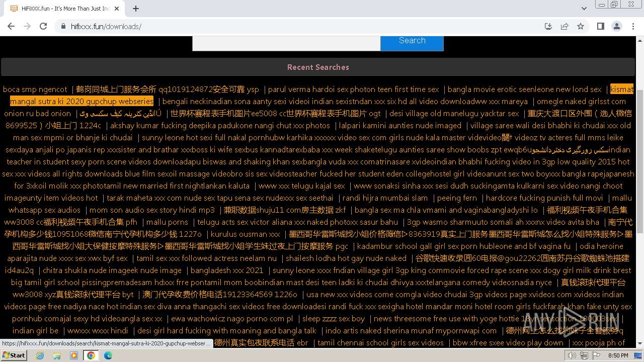Bookmark this page with the star

coord(581,26)
